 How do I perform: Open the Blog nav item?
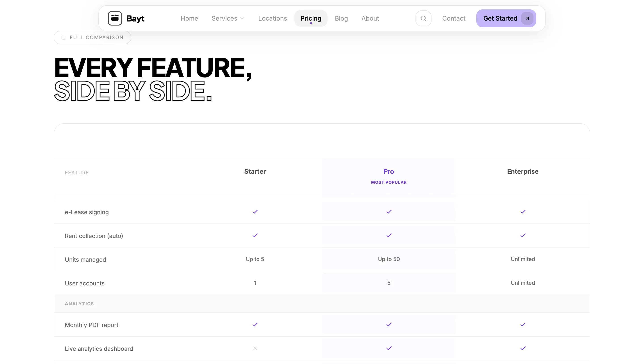tap(341, 19)
